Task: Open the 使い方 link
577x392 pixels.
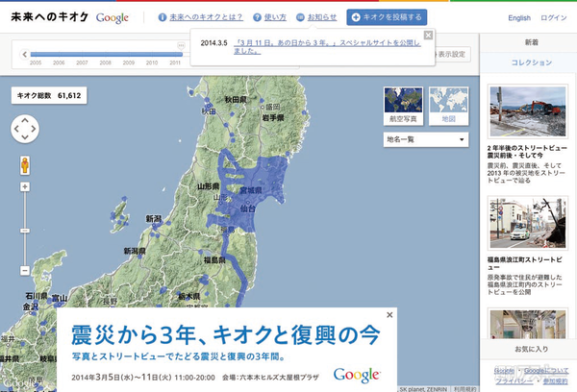Action: point(275,17)
